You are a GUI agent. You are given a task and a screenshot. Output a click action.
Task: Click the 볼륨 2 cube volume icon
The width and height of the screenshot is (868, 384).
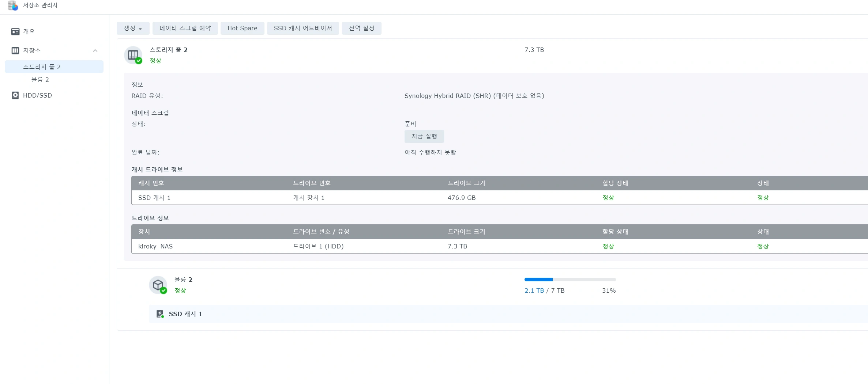tap(158, 285)
